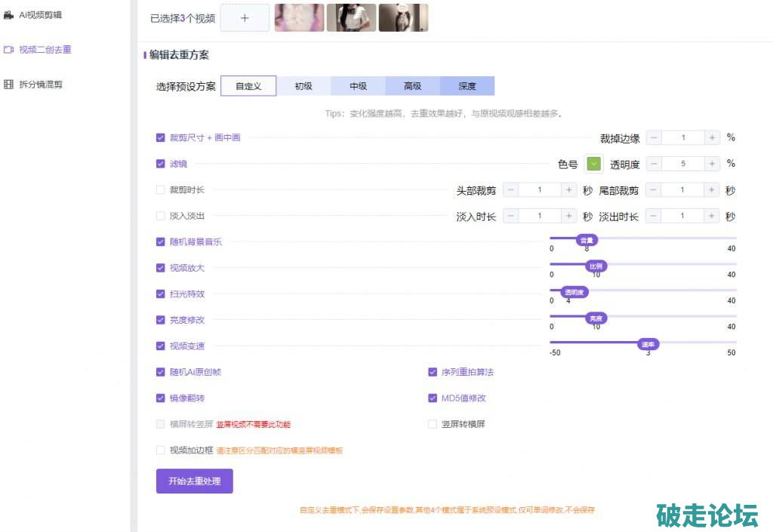
Task: Open the green 色号 color swatch
Action: pos(594,164)
